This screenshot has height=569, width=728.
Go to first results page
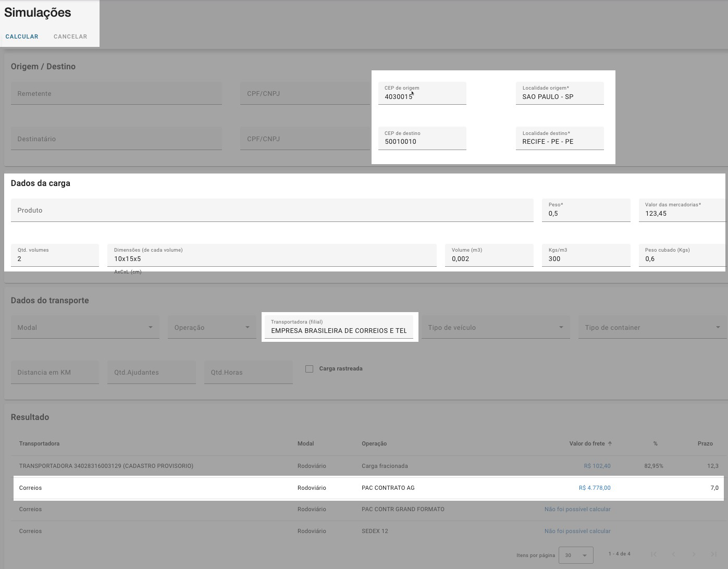point(653,554)
